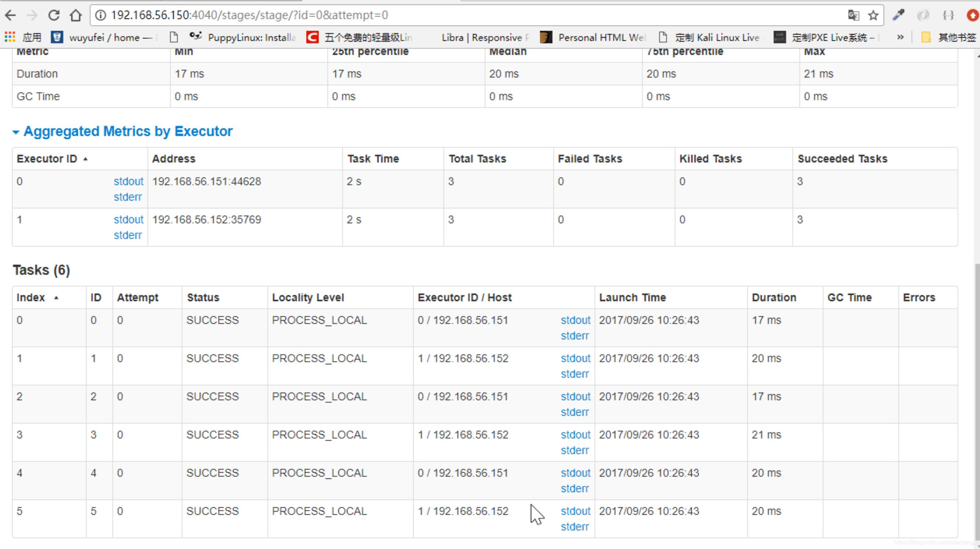Open stdout for task index 0
The height and width of the screenshot is (549, 980).
[576, 320]
